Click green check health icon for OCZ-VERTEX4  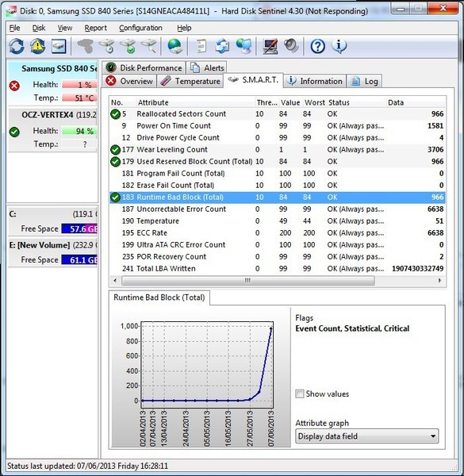14,132
